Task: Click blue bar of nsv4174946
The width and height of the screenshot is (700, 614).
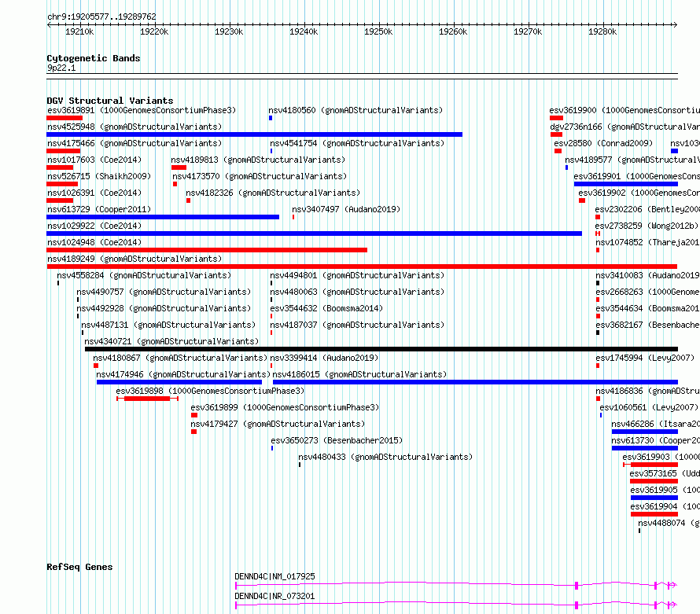Action: tap(179, 382)
